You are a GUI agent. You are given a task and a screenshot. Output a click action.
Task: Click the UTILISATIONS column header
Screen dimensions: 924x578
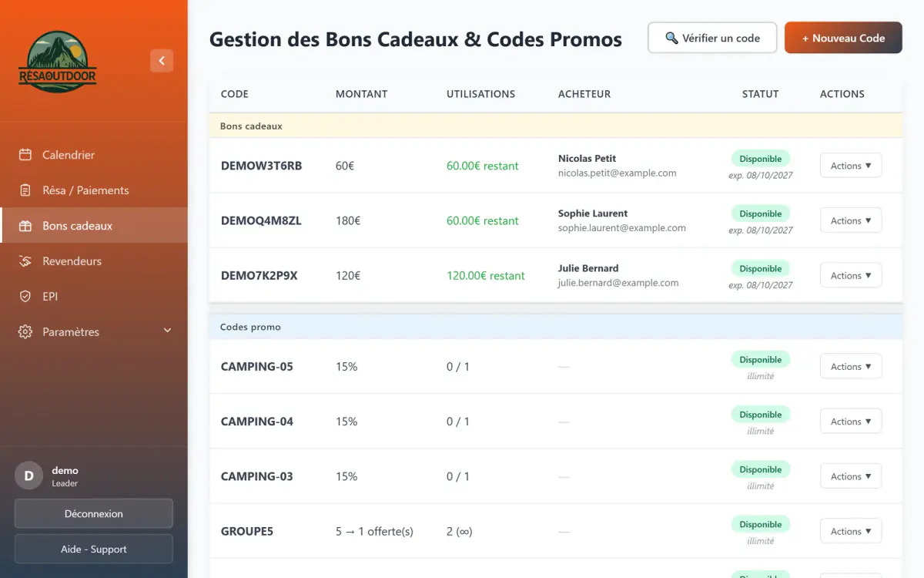480,94
